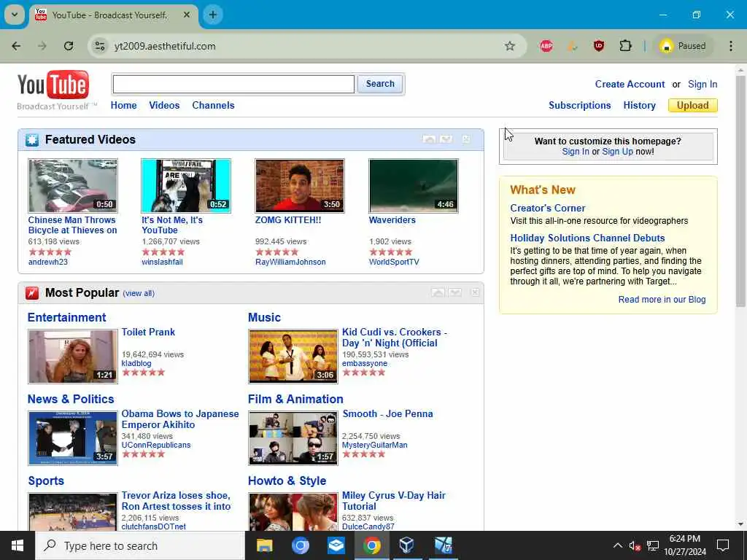
Task: Click the YouTube search input field
Action: 233,85
